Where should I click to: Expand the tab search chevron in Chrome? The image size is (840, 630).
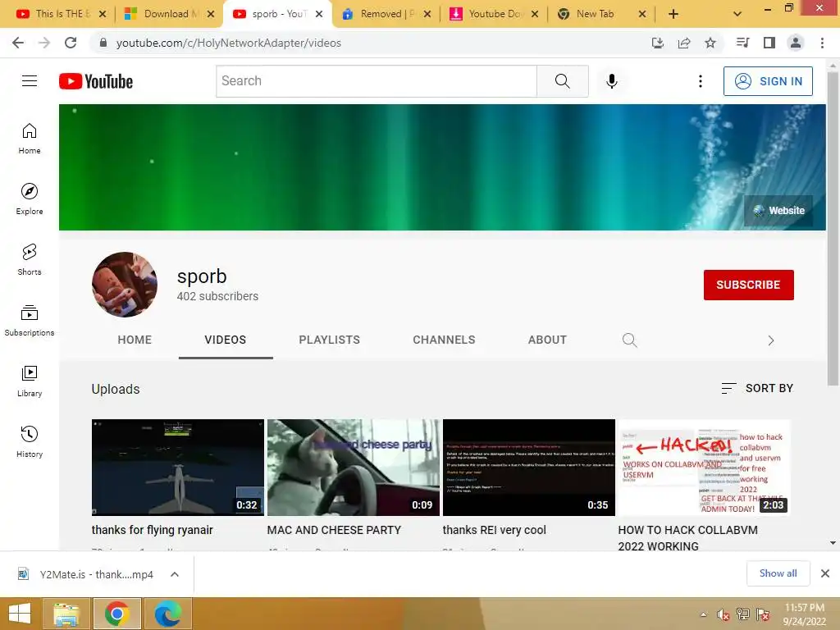(737, 14)
